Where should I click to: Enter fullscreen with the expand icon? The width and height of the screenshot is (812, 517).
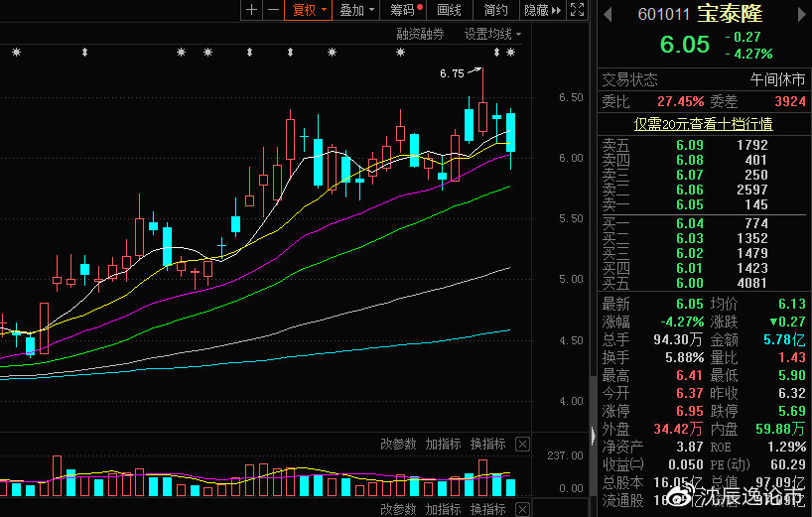coord(579,10)
